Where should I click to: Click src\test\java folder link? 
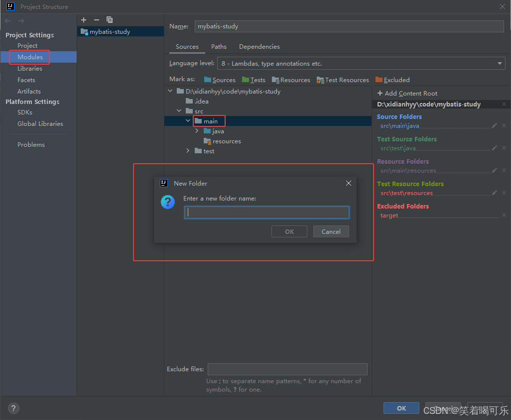(x=398, y=148)
